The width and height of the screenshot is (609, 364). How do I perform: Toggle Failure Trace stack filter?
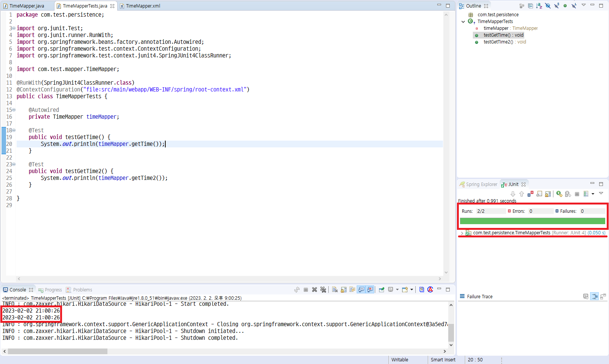594,297
